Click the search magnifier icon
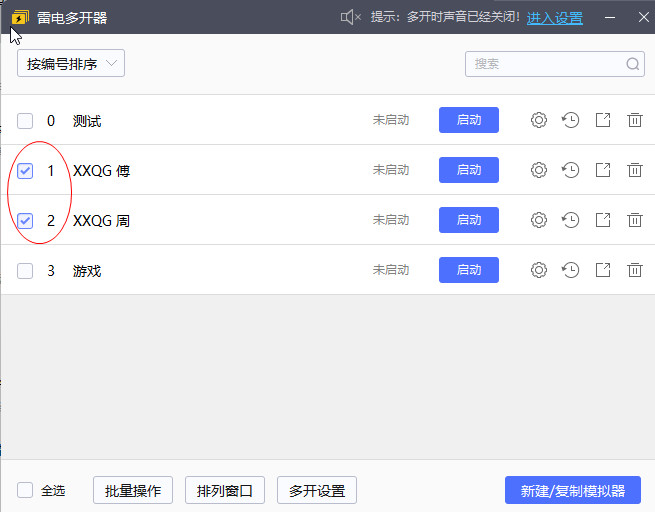 coord(633,64)
